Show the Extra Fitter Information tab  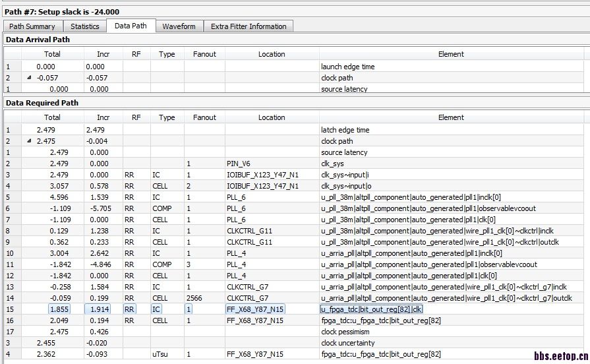[249, 26]
